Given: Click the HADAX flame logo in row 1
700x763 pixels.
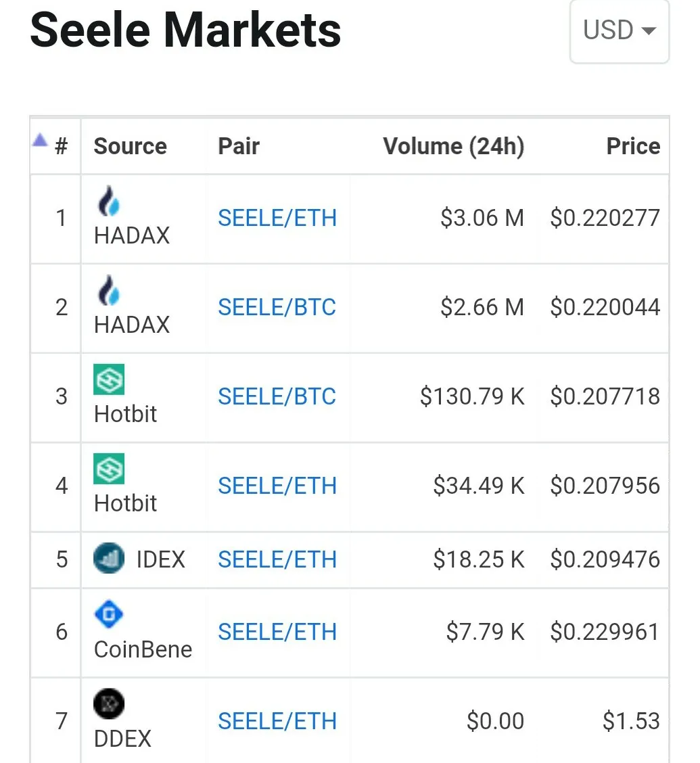Looking at the screenshot, I should point(109,201).
